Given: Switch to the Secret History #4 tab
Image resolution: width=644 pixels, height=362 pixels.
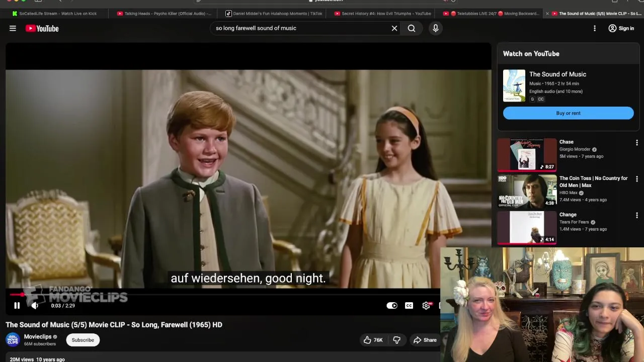Looking at the screenshot, I should point(382,14).
